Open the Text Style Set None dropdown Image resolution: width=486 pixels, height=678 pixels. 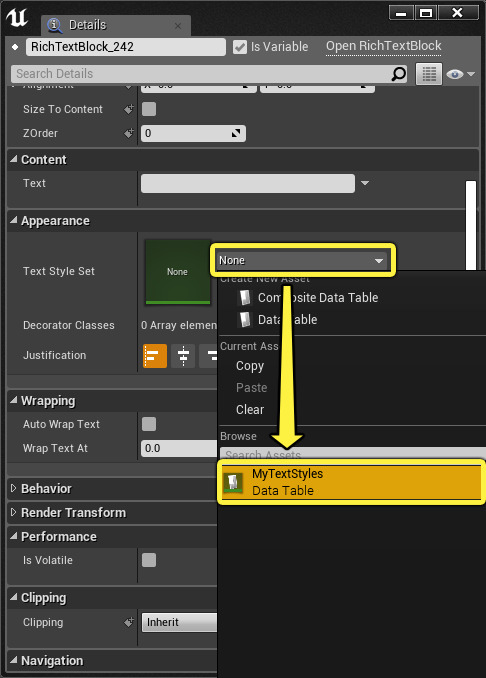tap(301, 260)
